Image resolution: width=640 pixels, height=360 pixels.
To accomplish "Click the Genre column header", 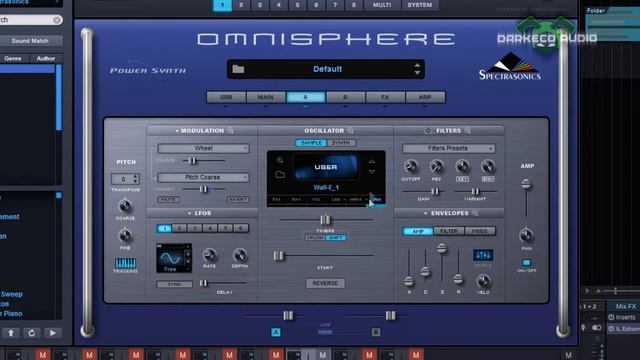I will (13, 58).
